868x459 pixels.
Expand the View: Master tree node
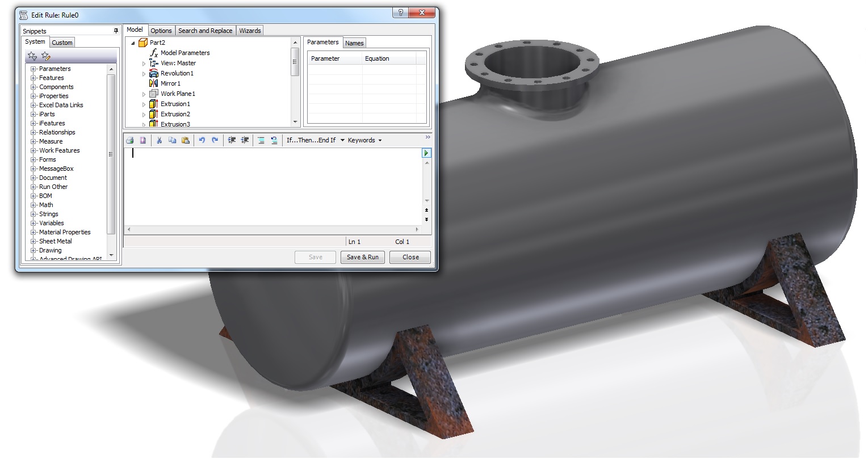(144, 64)
